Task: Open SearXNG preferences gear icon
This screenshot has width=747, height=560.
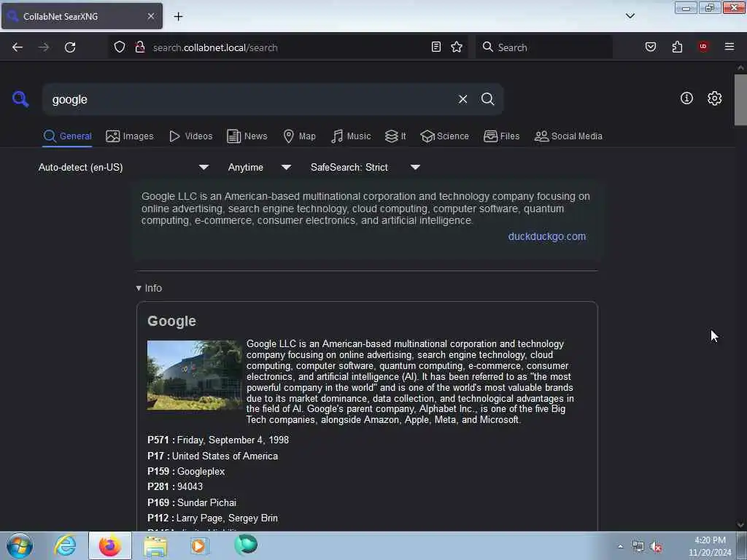Action: click(714, 98)
